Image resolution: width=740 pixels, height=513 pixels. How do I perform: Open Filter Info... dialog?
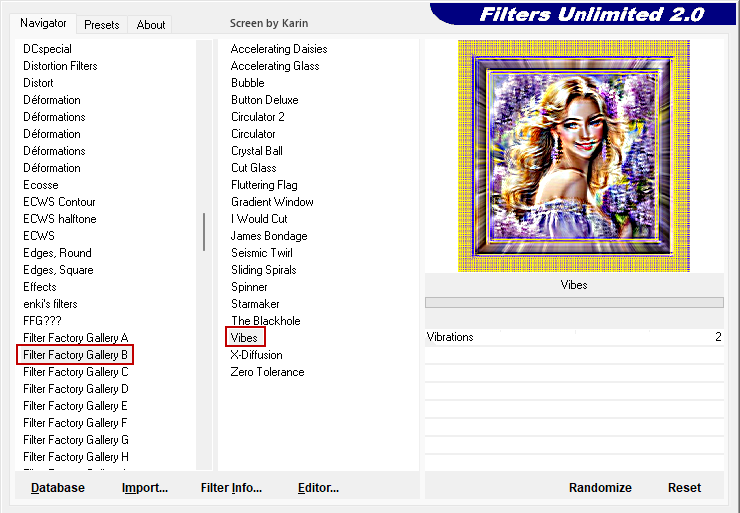(x=231, y=488)
